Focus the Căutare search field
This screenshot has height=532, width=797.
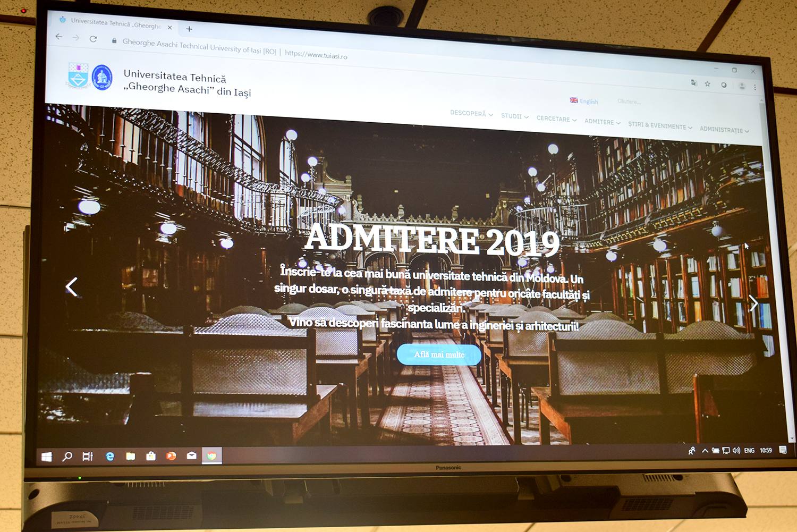629,102
